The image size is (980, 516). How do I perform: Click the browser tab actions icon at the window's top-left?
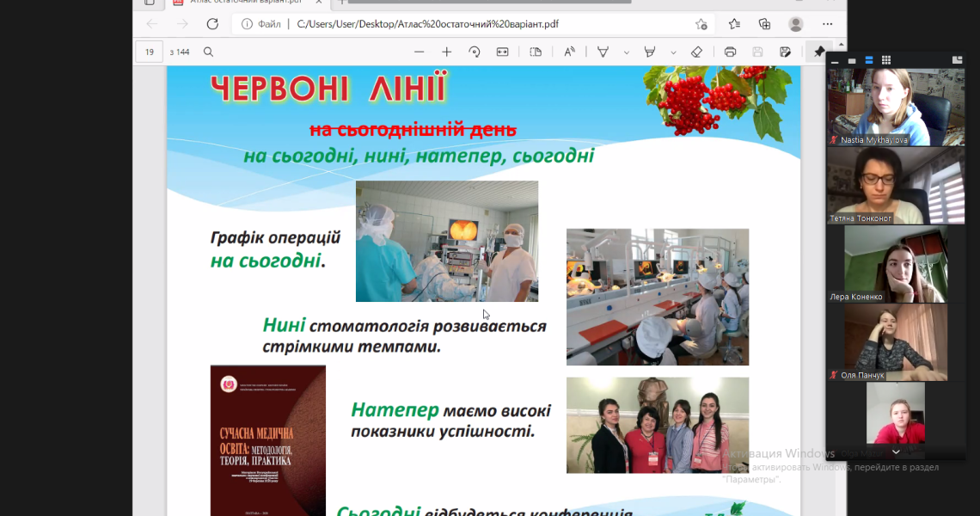coord(150,3)
